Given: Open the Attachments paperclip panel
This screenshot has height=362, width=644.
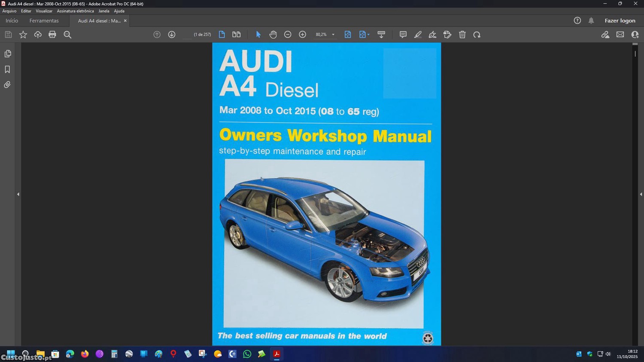Looking at the screenshot, I should tap(7, 85).
